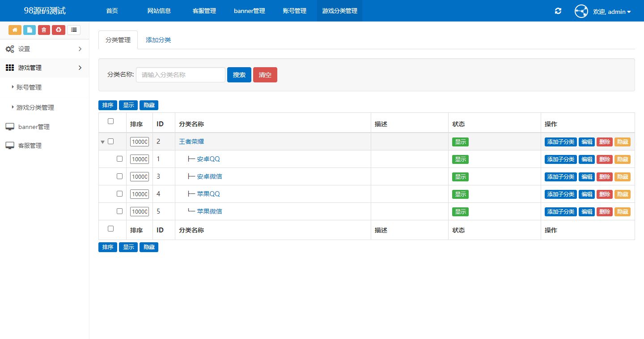The height and width of the screenshot is (339, 644).
Task: Delete the 安卓微信 category via 删除
Action: [x=604, y=177]
